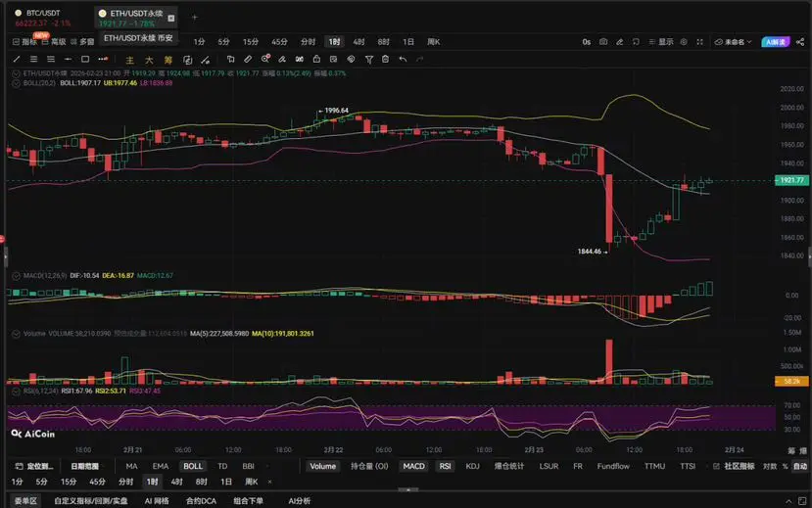
Task: Select the brush annotation tool
Action: pos(282,60)
